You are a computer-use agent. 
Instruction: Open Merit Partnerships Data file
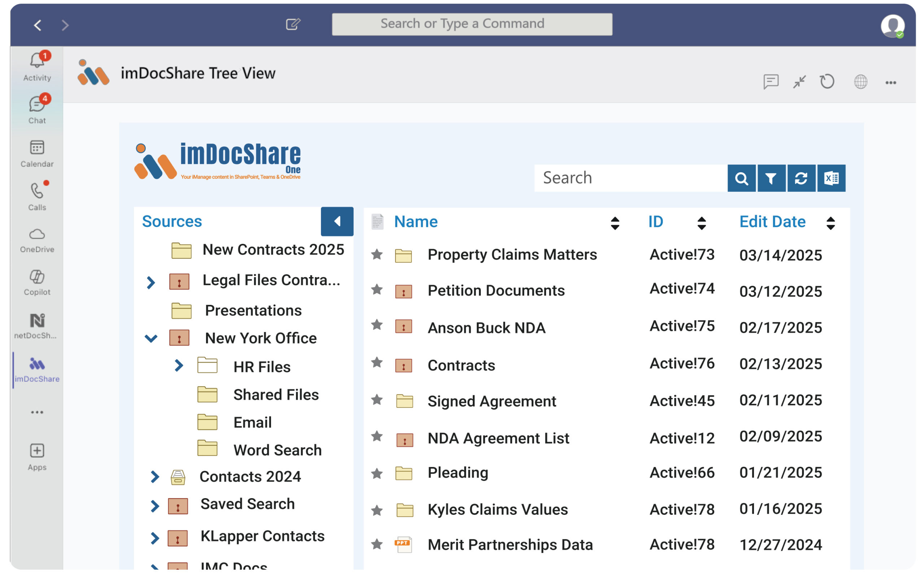pyautogui.click(x=510, y=545)
